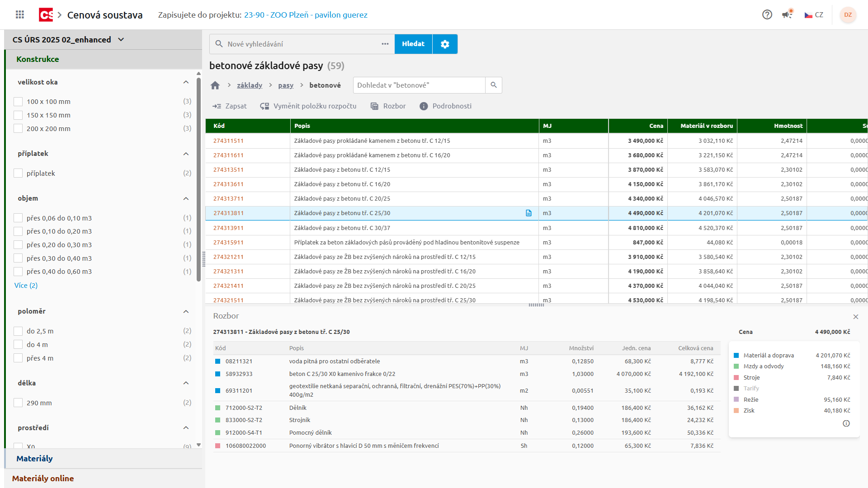Open search settings gear icon
Image resolution: width=868 pixels, height=488 pixels.
point(445,44)
